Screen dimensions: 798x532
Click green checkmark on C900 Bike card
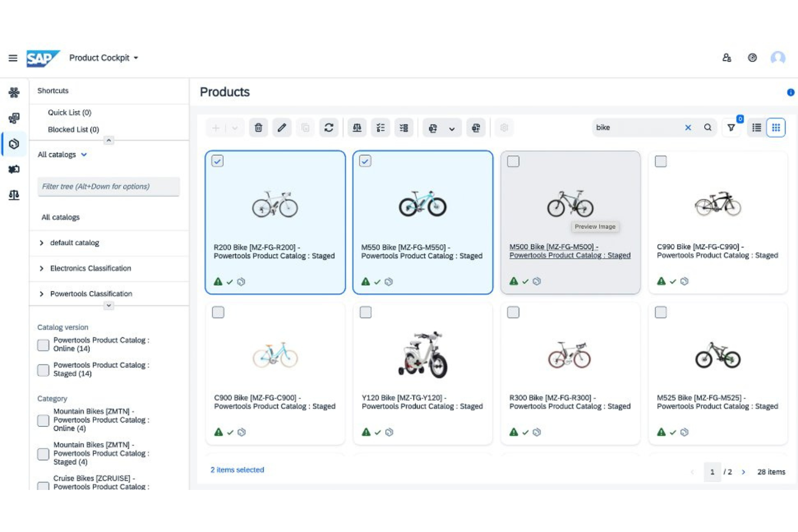(230, 432)
